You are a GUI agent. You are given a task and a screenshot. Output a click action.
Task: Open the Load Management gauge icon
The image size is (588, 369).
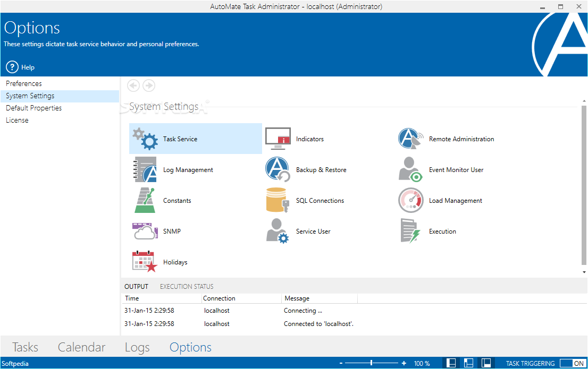410,200
